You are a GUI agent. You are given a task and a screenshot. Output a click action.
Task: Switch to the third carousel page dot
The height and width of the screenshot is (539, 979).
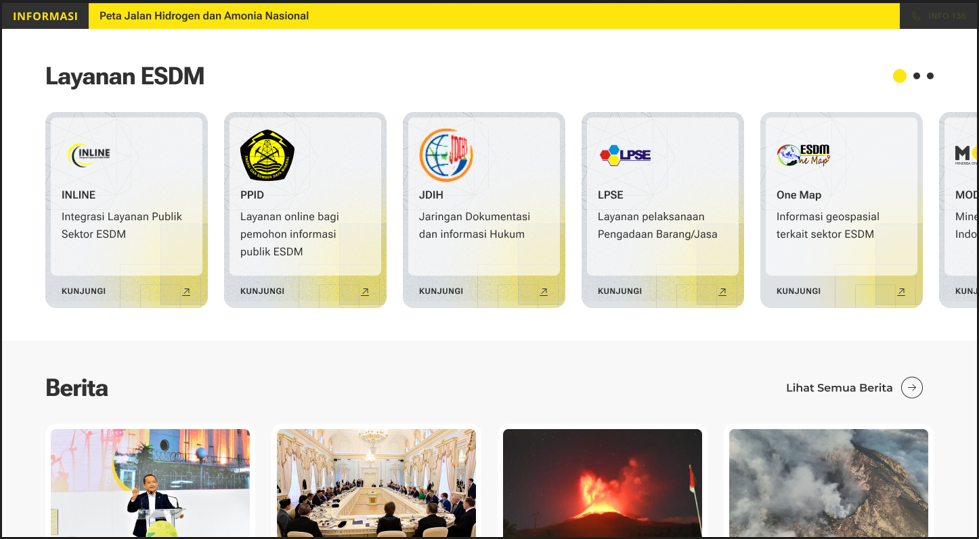[x=930, y=76]
